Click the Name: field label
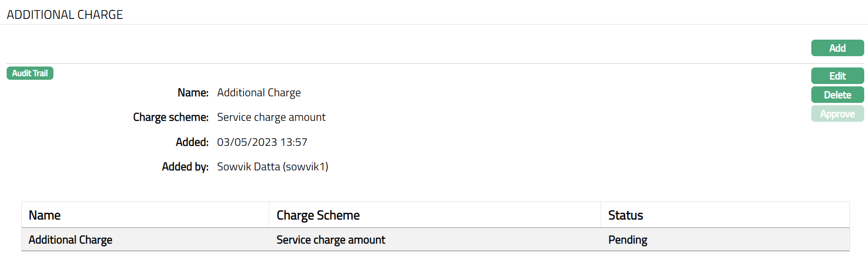The width and height of the screenshot is (868, 260). click(193, 92)
